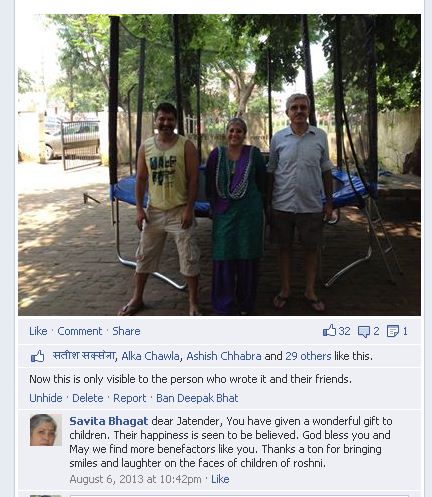Share the post via the Share link
Screen dimensions: 432x497
(x=126, y=331)
